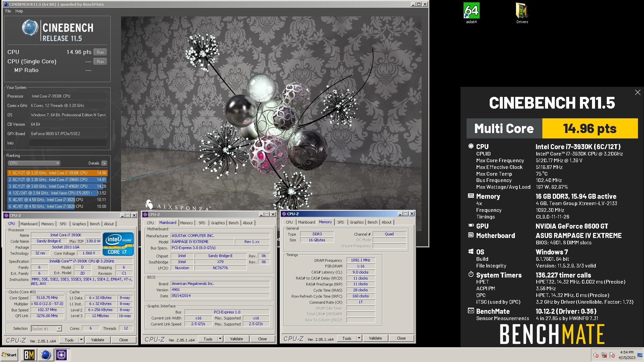Select top ranking row i7-3930K 14.96
The width and height of the screenshot is (644, 362).
click(57, 173)
